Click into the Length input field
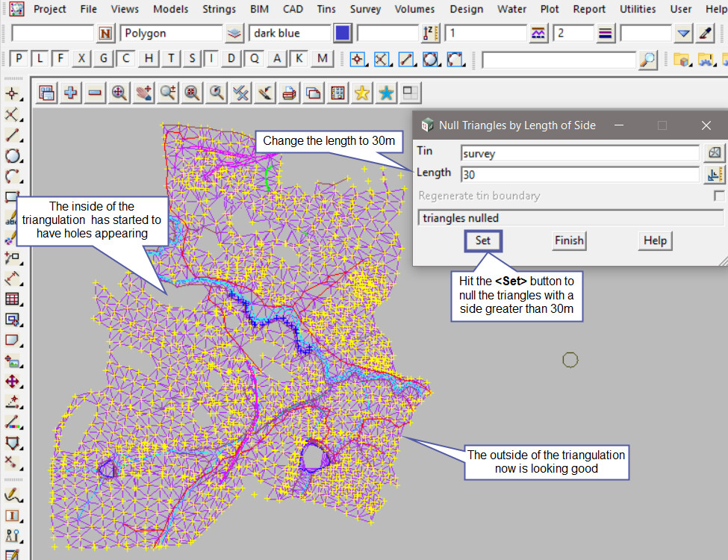 (x=579, y=175)
